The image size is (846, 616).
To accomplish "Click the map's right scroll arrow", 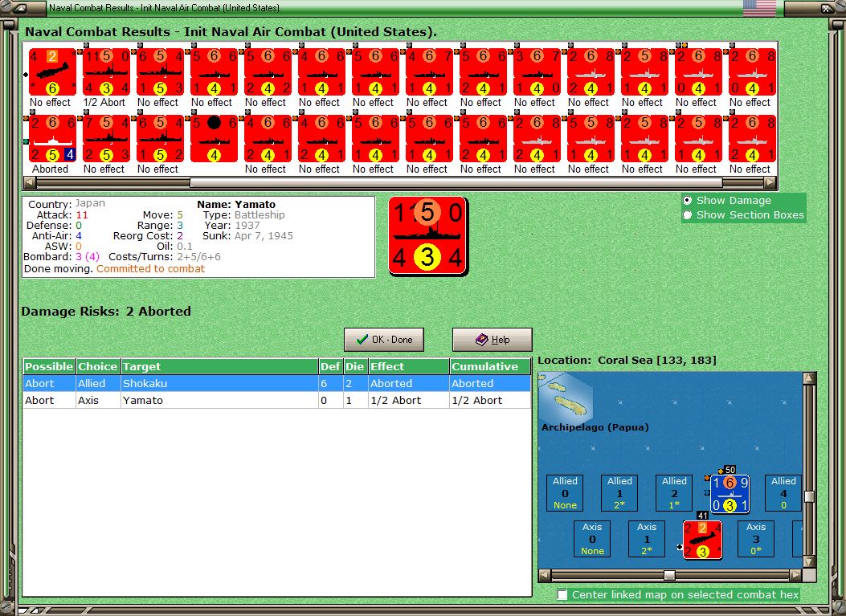I will click(x=796, y=575).
